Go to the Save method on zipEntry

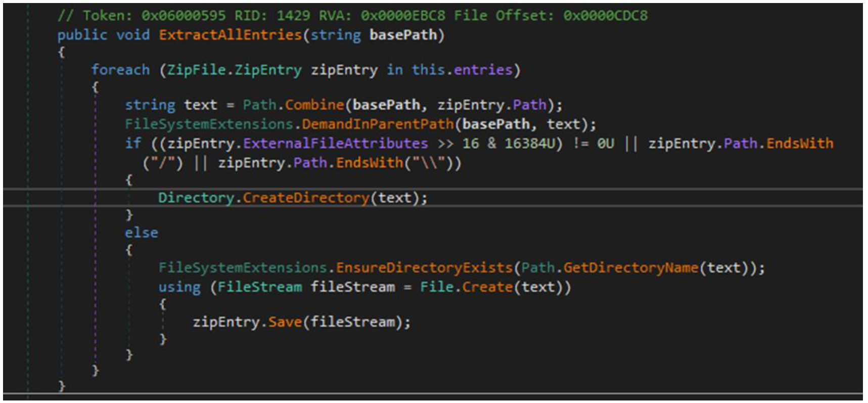click(x=285, y=322)
